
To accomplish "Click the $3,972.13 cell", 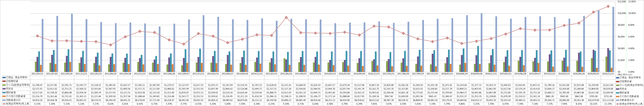I will 198,93.
